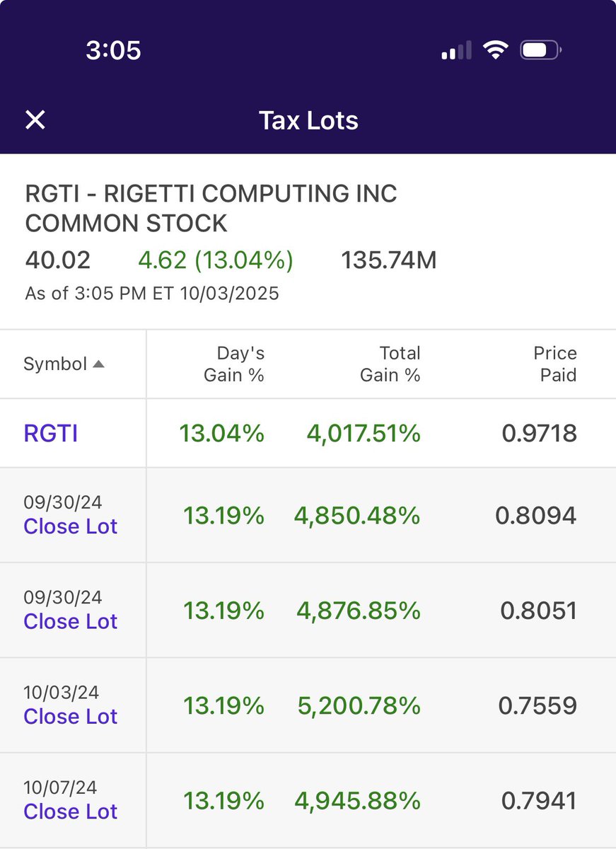Close the Tax Lots screen with X
Viewport: 616px width, 849px height.
pos(35,120)
